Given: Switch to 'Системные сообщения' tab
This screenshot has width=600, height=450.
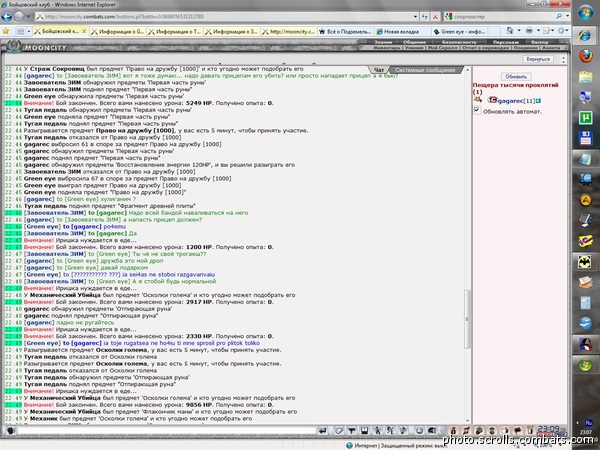Looking at the screenshot, I should click(425, 70).
